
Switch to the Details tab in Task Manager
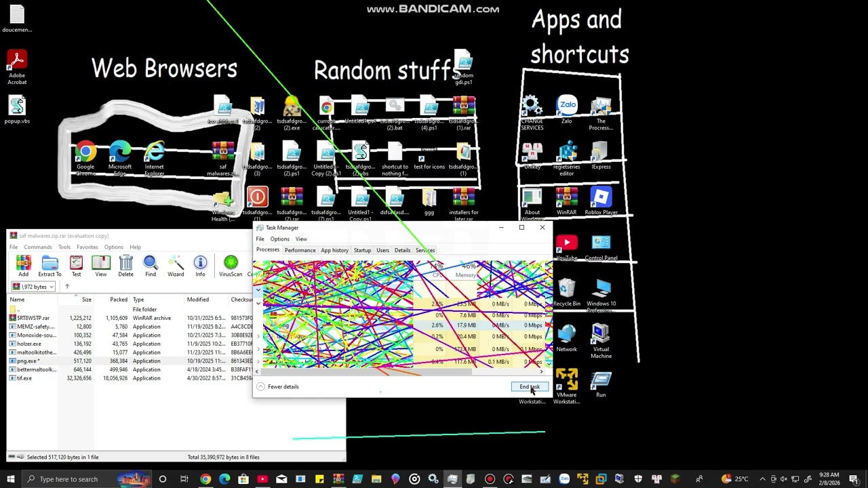402,250
